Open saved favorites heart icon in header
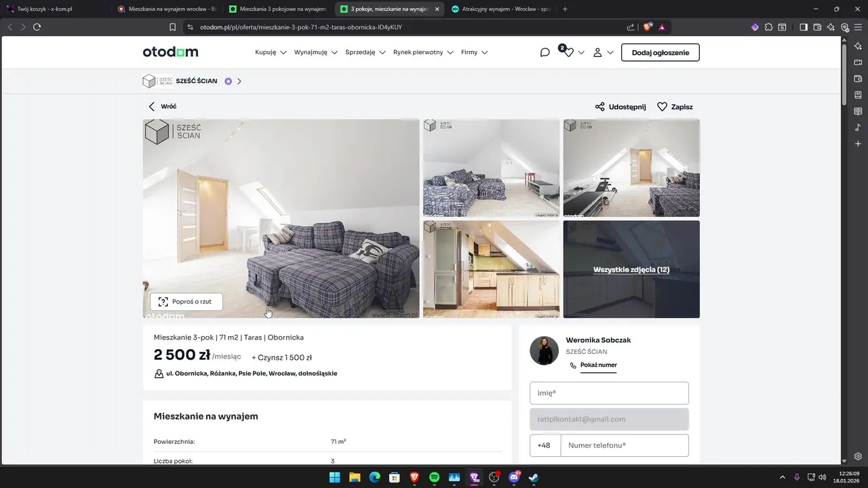Screen dimensions: 868x488 (568, 52)
